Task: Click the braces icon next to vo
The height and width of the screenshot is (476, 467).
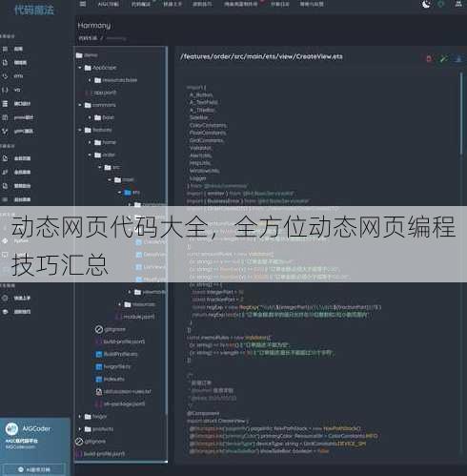Action: click(5, 90)
